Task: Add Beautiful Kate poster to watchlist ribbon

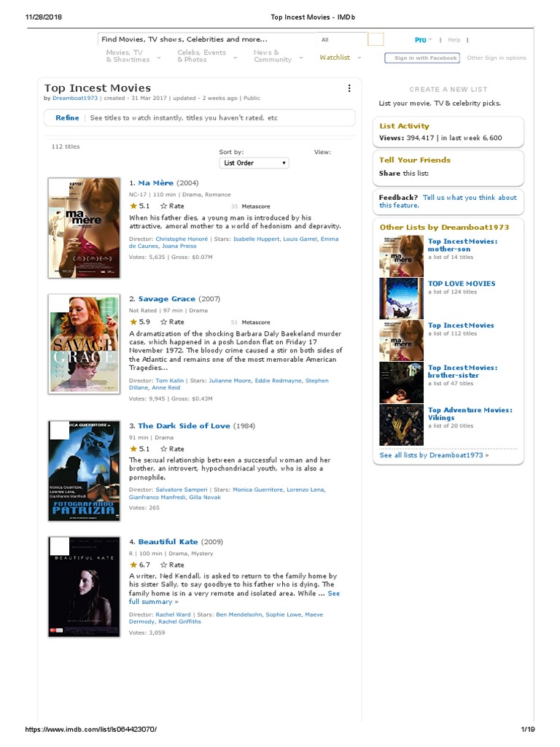Action: [x=59, y=546]
